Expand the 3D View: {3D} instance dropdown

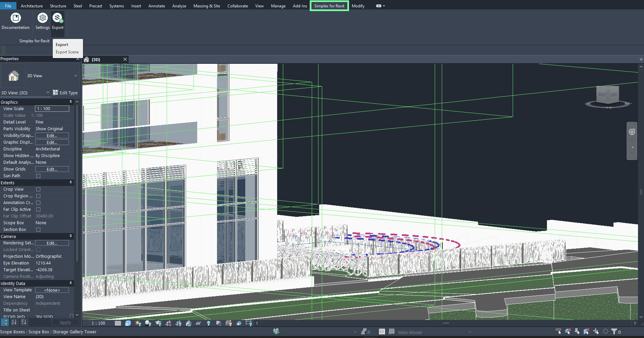48,93
